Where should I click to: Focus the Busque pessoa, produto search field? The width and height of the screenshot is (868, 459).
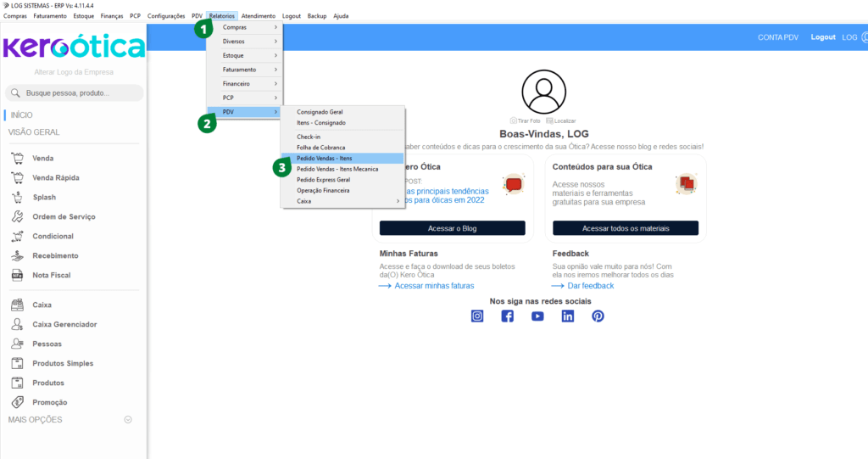click(x=75, y=93)
